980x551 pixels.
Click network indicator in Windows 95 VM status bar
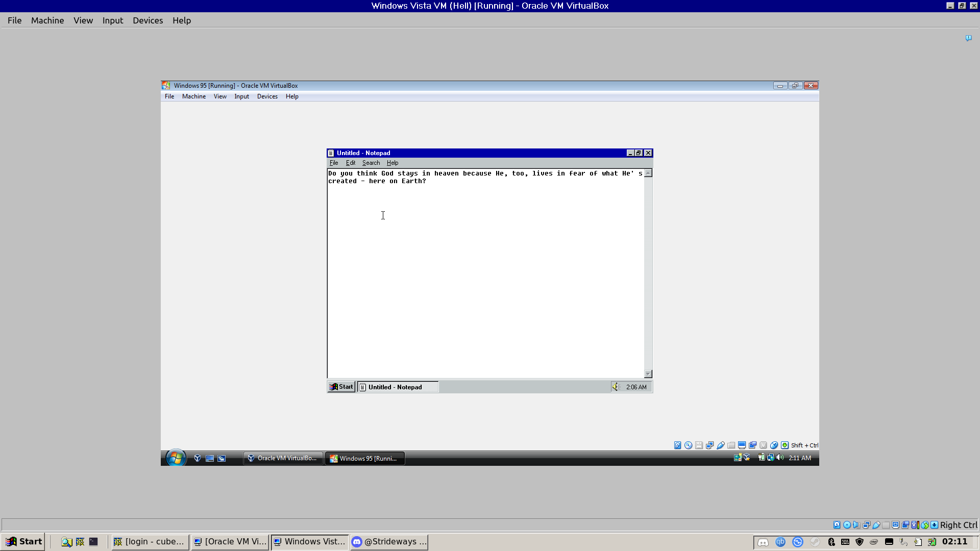click(x=709, y=445)
